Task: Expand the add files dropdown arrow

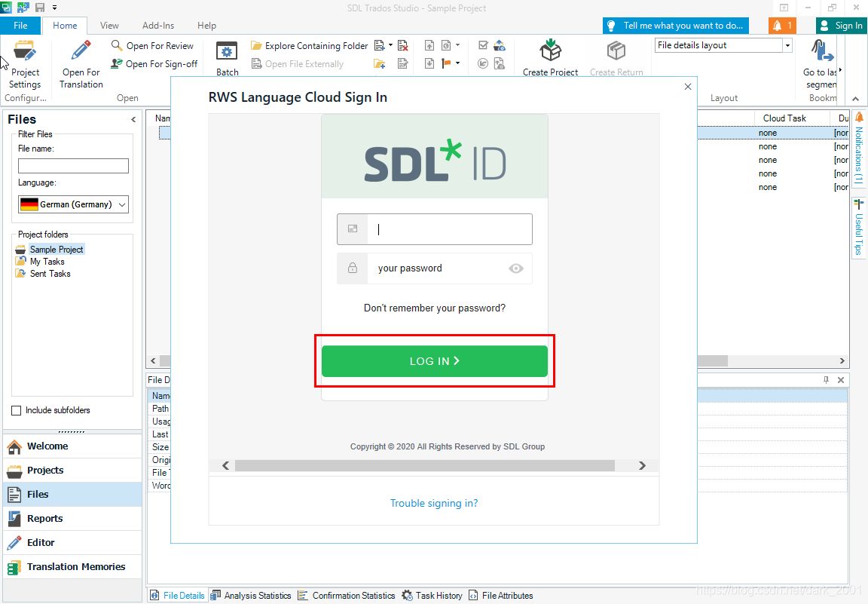Action: [391, 45]
